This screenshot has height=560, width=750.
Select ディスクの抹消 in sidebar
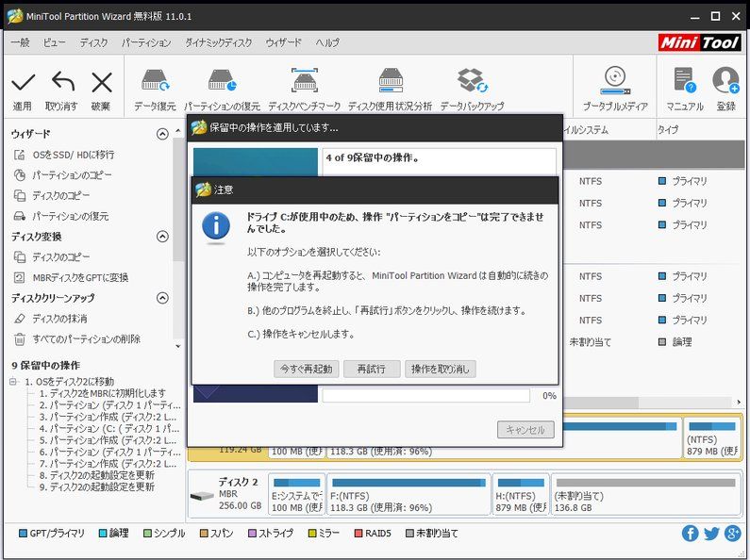pyautogui.click(x=59, y=319)
